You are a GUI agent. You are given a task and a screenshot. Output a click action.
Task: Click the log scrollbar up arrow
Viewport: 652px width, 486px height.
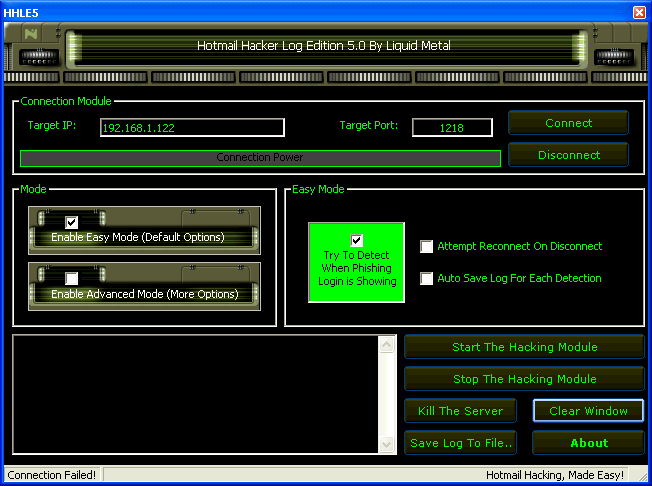[x=387, y=344]
